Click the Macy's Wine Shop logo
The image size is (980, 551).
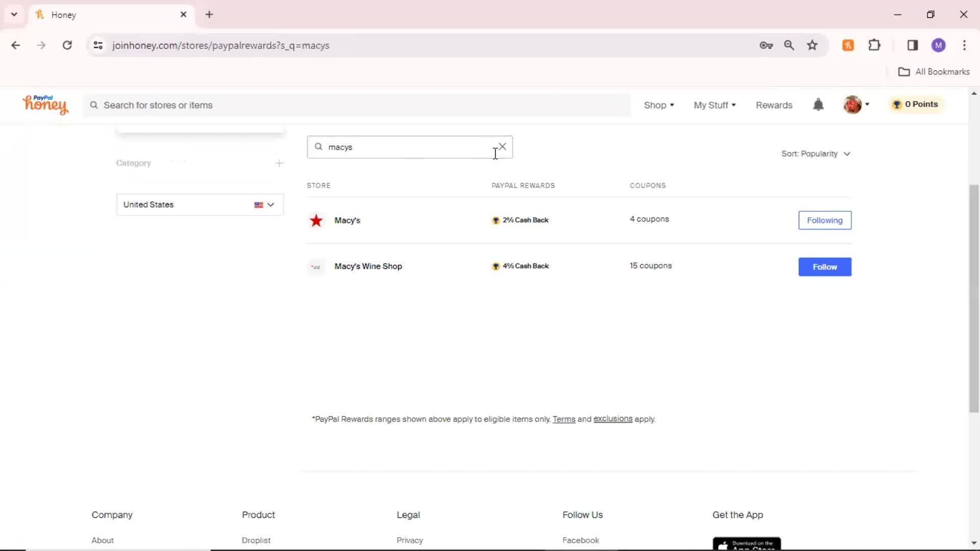point(316,267)
